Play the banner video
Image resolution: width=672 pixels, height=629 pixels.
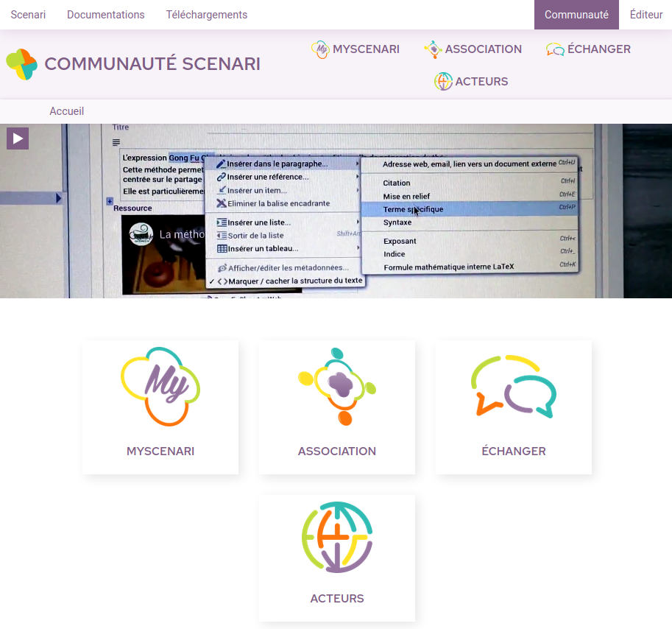point(18,138)
